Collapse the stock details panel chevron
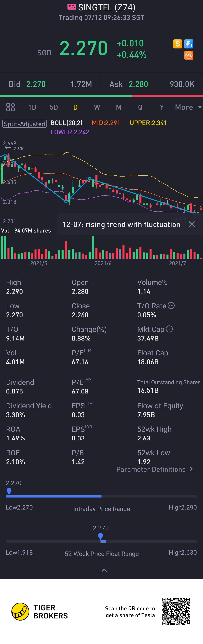203x644 pixels. pos(104,570)
